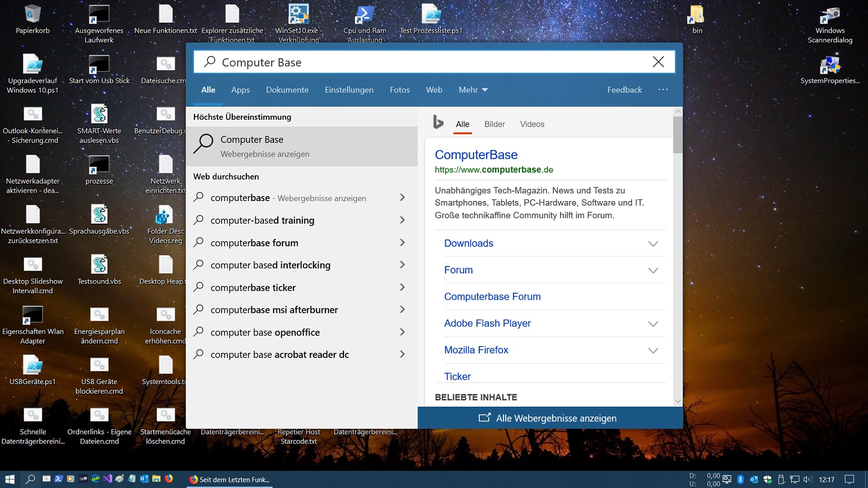The image size is (868, 488).
Task: Click the Feedback link in search
Action: 624,90
